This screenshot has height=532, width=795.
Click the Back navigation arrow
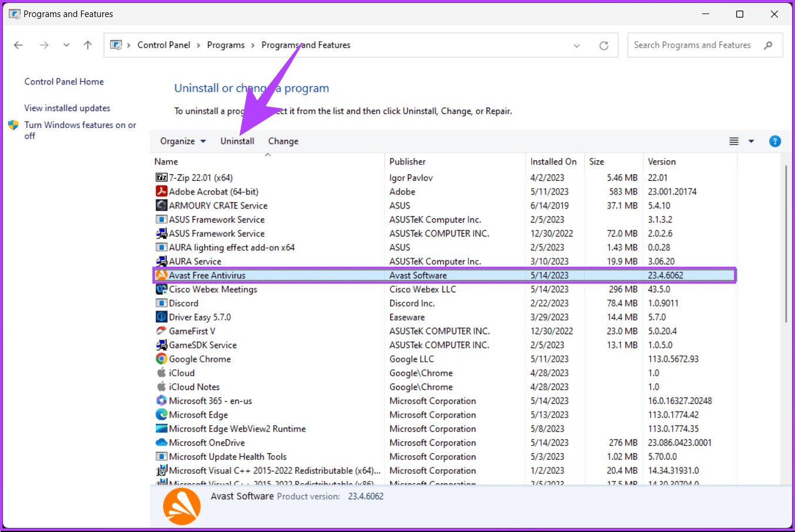tap(18, 45)
